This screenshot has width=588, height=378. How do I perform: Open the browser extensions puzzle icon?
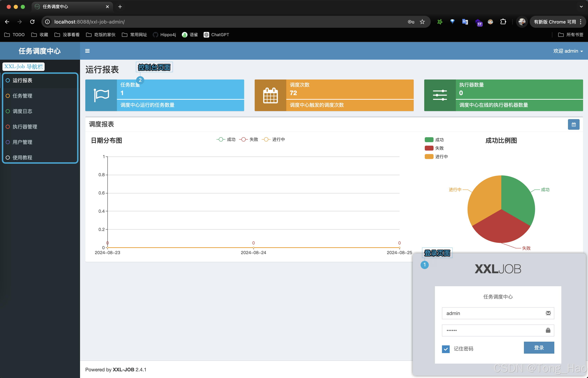(503, 22)
